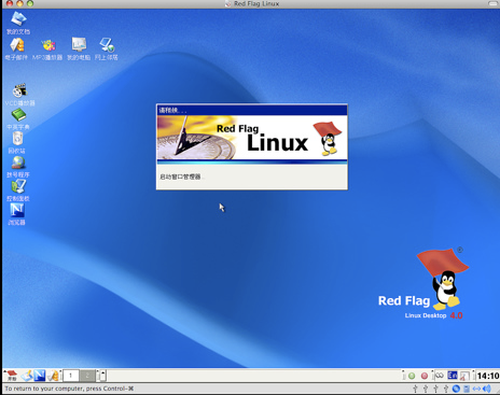
Task: Click the splash status text 启动窗口管理器
Action: (x=180, y=177)
